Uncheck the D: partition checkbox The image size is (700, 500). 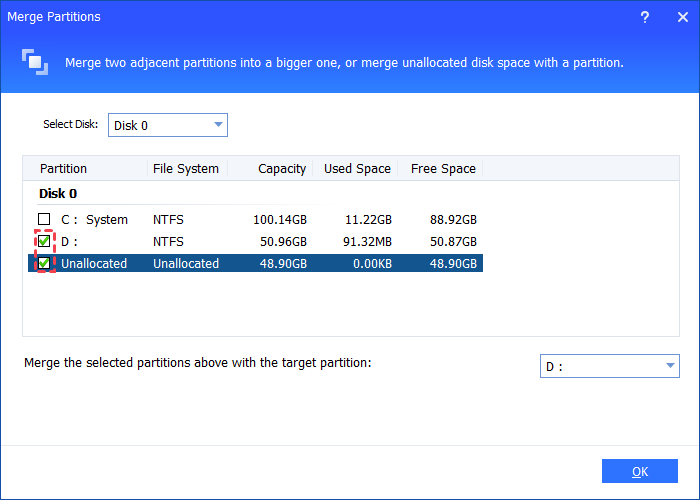click(x=44, y=241)
